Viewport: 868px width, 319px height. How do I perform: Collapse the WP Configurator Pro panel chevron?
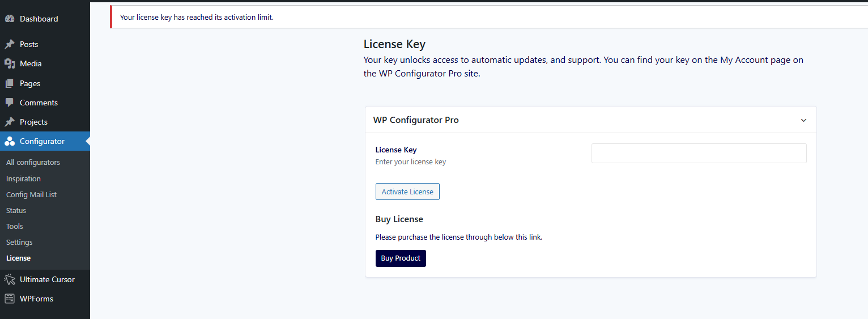tap(803, 120)
